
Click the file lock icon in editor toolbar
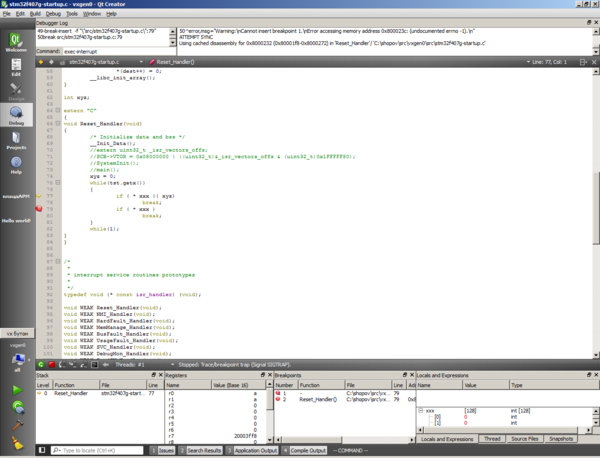point(63,62)
